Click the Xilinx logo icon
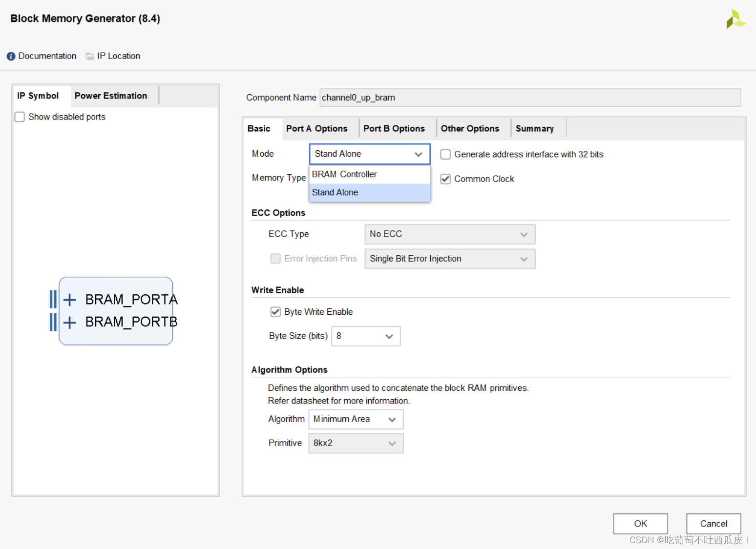 coord(735,20)
